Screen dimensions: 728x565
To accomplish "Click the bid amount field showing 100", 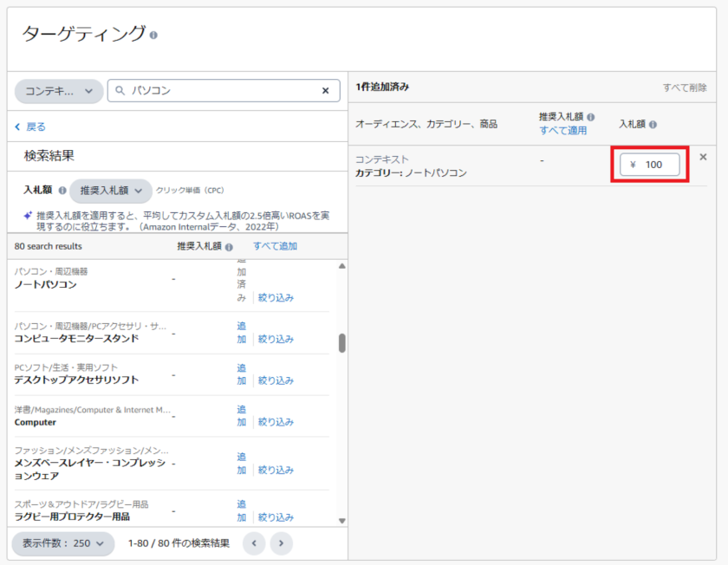I will tap(650, 165).
